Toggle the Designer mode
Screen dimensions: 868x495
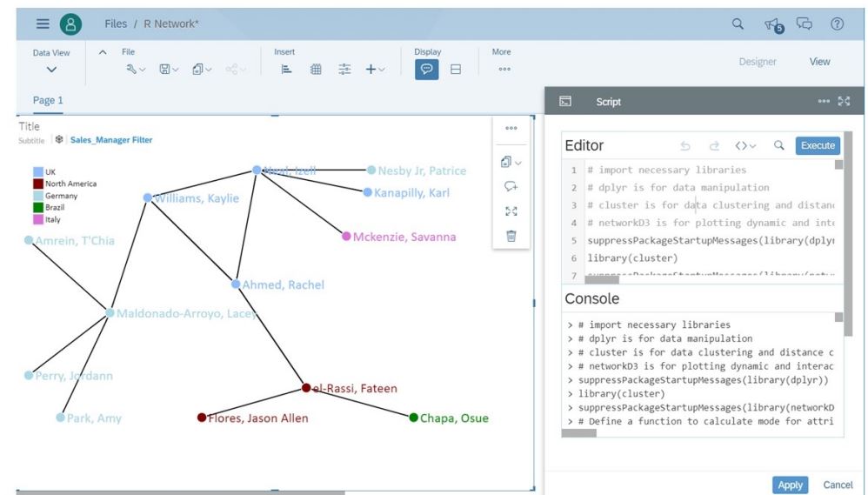pos(758,62)
